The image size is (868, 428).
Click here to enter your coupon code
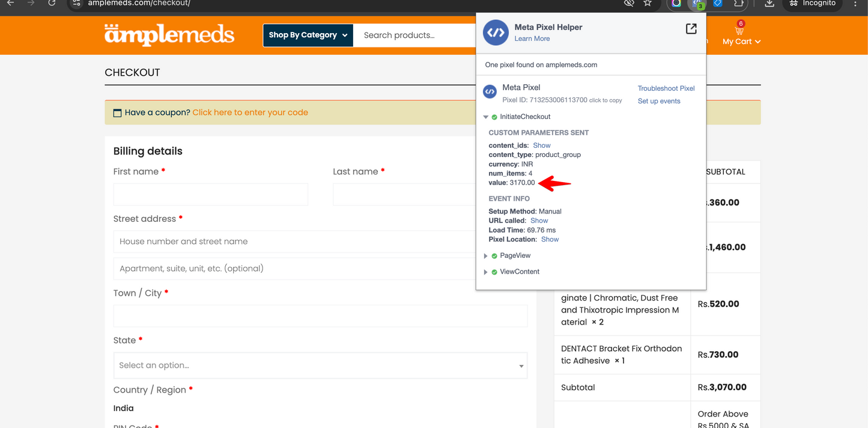click(250, 112)
